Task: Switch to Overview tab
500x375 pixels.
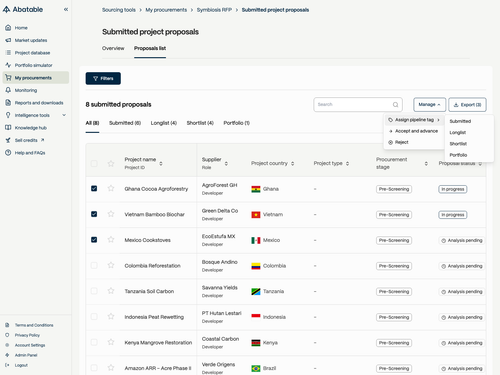Action: click(113, 48)
